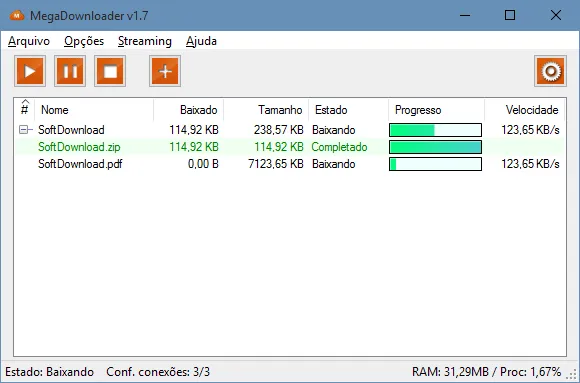
Task: Sort by the Estado column header
Action: coord(348,110)
